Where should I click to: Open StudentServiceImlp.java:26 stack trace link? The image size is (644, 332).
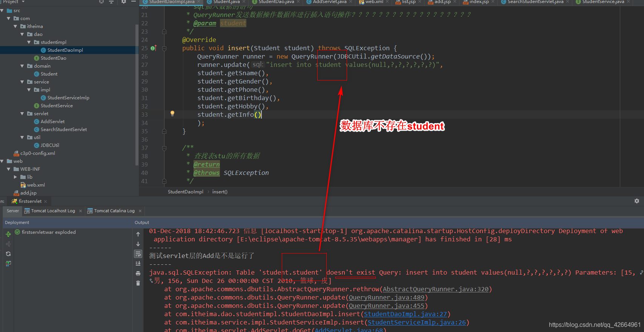pos(417,322)
